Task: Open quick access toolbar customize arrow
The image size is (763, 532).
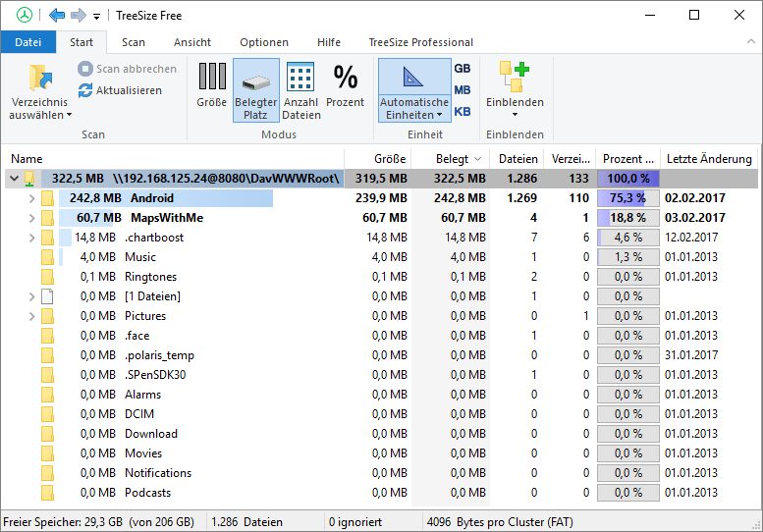Action: (97, 17)
